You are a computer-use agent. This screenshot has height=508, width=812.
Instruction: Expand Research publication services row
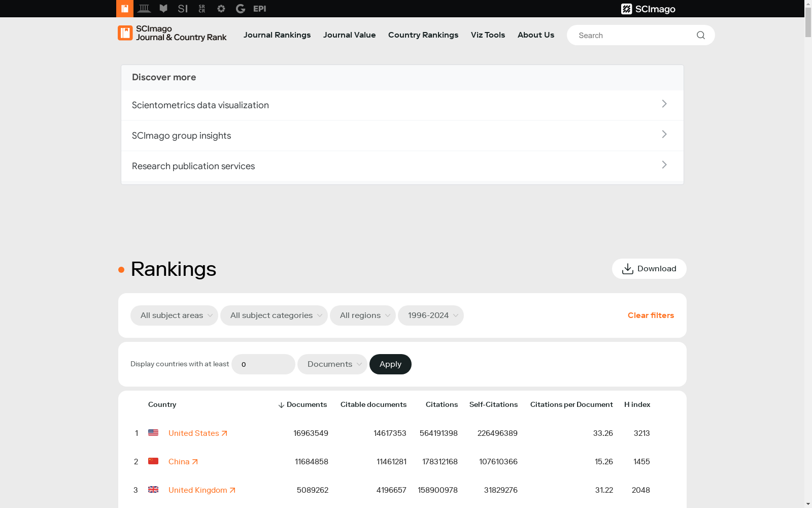point(402,166)
